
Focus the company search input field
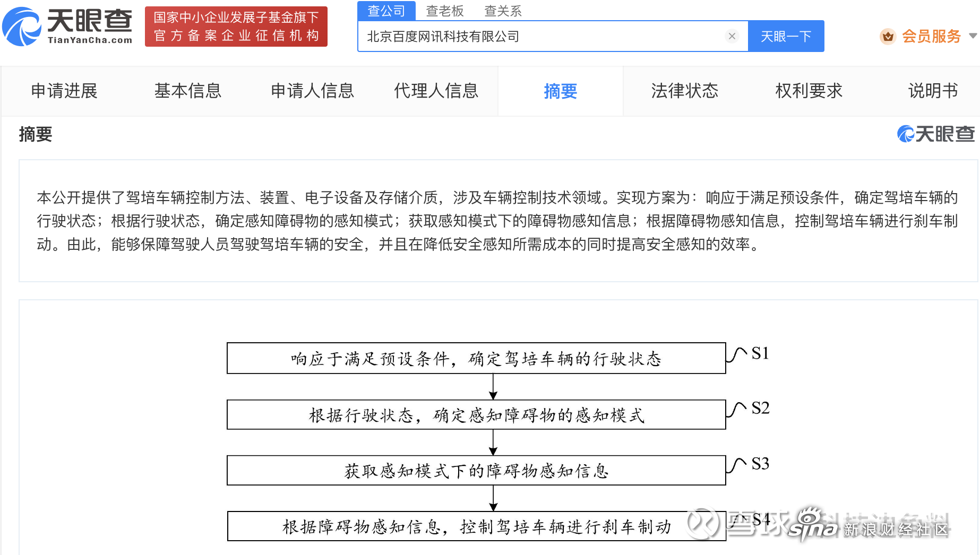click(x=553, y=36)
